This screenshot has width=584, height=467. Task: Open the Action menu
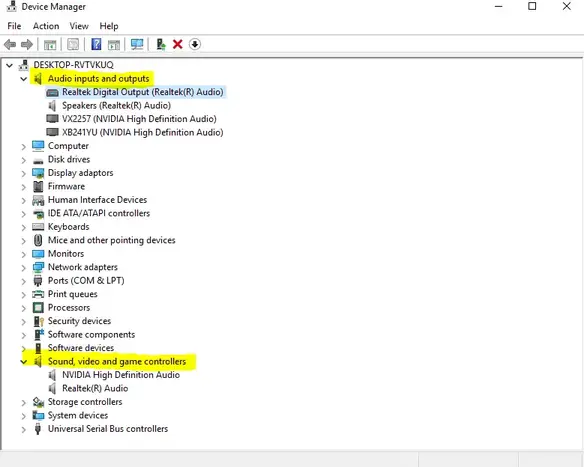46,26
